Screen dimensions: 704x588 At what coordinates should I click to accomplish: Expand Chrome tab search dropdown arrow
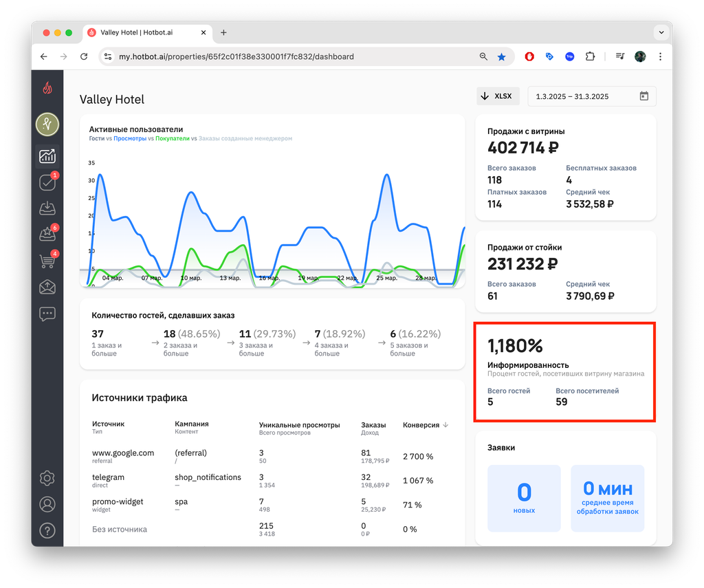[x=661, y=32]
